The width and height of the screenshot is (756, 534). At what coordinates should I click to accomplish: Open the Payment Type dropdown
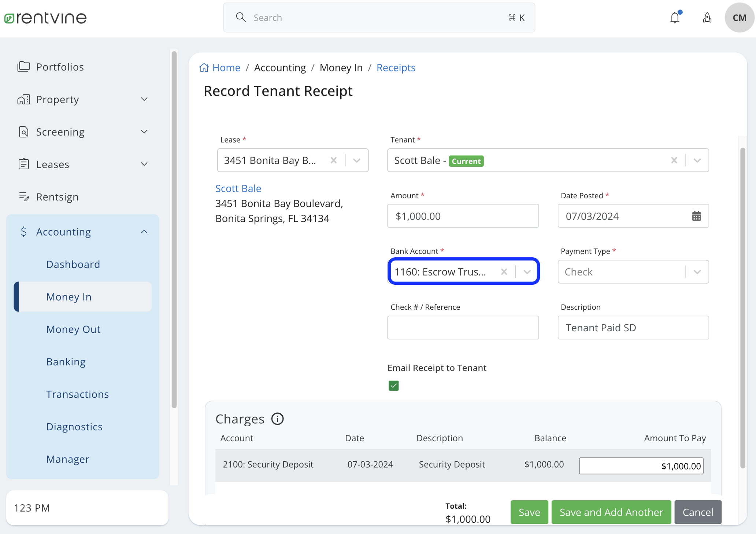pos(697,272)
